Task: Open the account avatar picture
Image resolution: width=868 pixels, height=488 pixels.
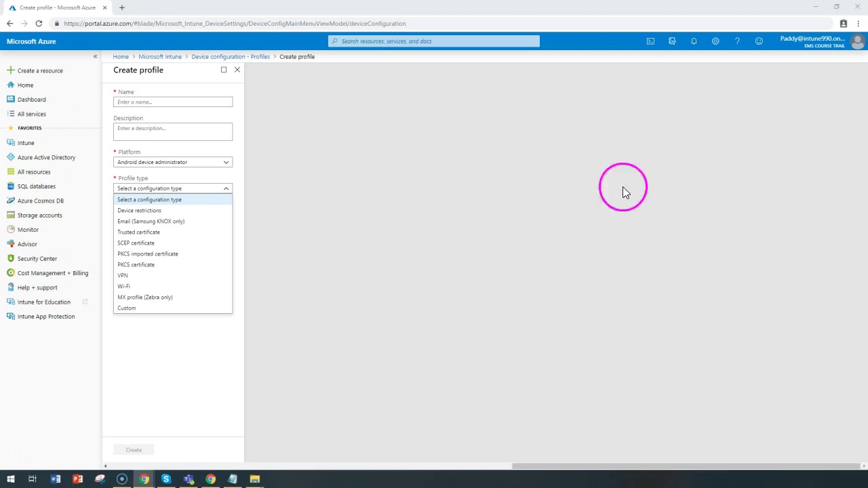Action: tap(857, 41)
